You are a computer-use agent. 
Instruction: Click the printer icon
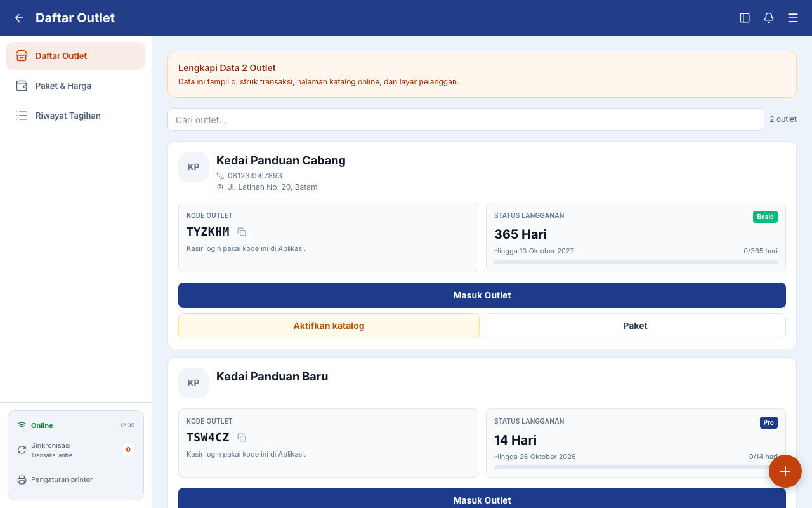(22, 479)
